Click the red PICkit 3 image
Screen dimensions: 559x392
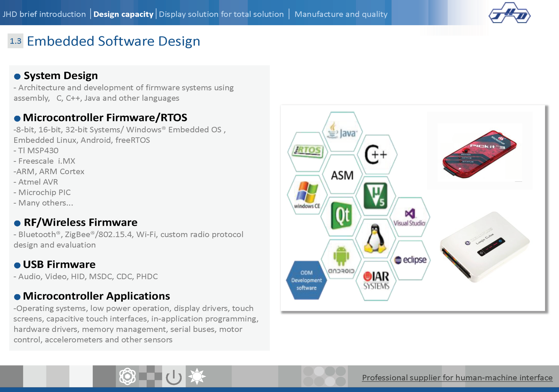479,154
